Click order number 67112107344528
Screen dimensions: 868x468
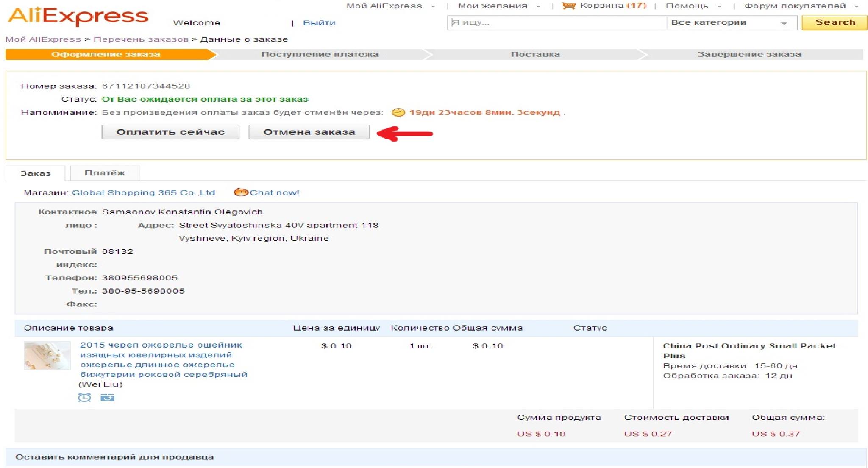coord(146,86)
